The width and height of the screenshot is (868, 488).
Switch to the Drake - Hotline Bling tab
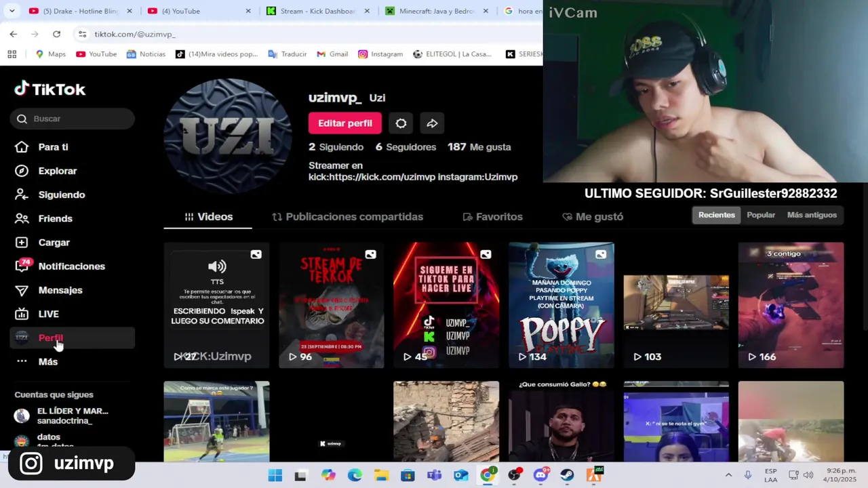(81, 11)
